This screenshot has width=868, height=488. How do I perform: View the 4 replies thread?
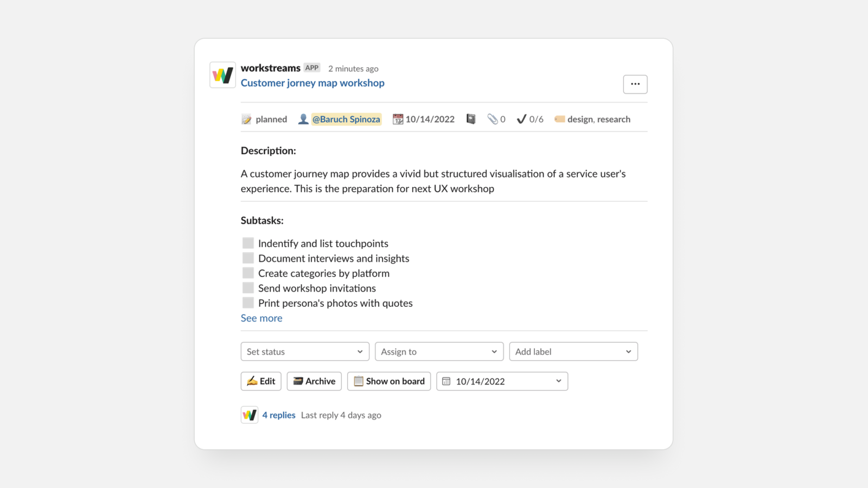click(x=279, y=415)
